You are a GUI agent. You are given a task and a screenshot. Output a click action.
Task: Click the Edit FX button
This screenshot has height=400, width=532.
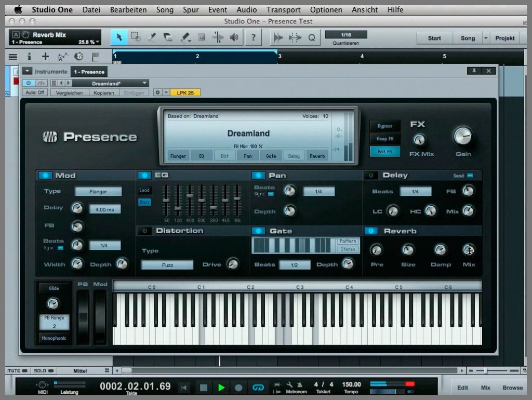(385, 151)
